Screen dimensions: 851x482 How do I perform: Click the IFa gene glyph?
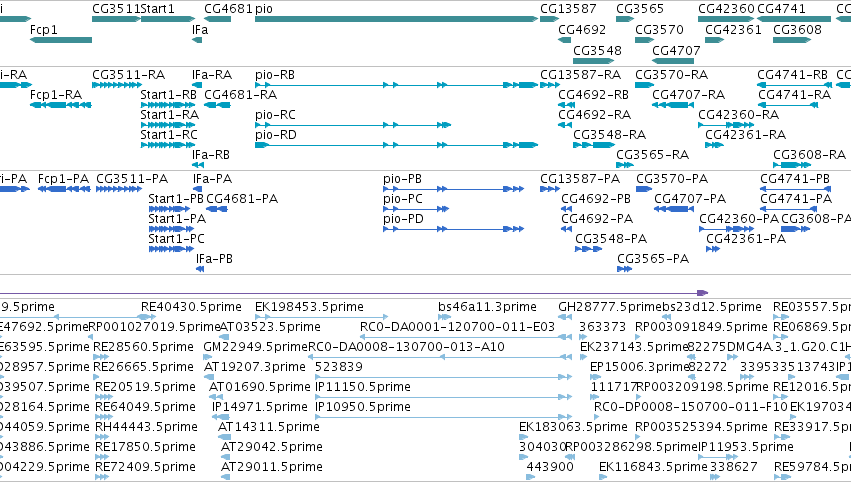pyautogui.click(x=197, y=40)
